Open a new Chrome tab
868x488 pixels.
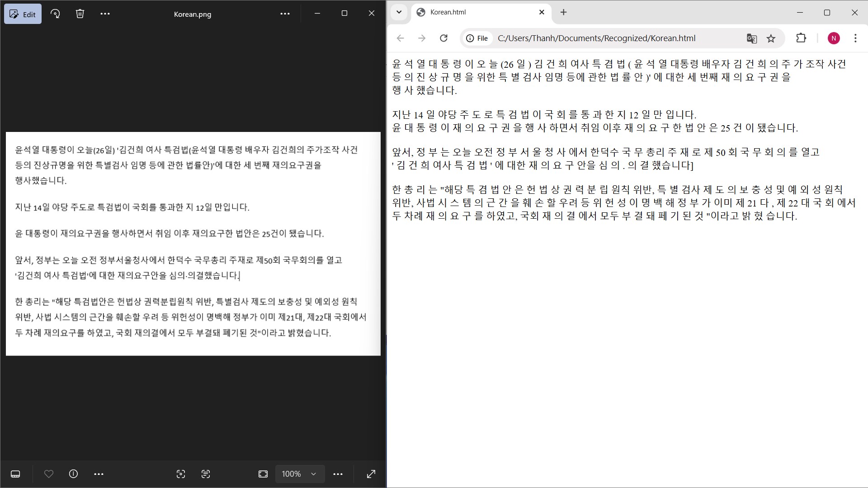563,12
